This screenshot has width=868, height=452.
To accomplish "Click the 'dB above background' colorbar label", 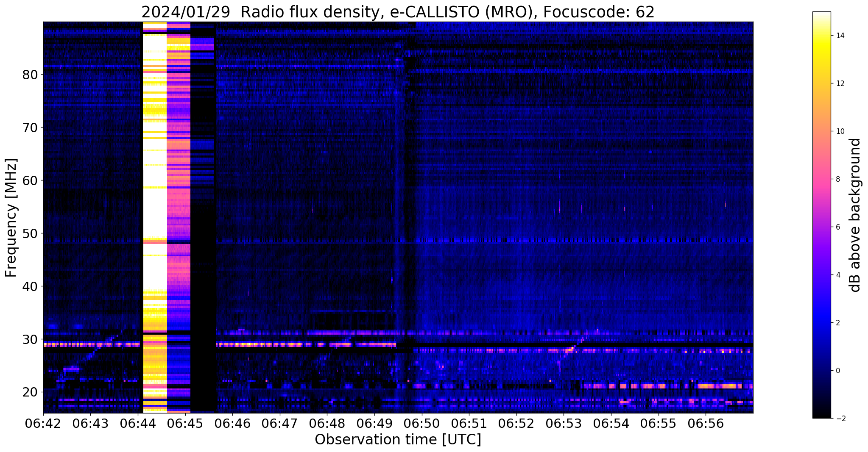I will click(x=855, y=215).
